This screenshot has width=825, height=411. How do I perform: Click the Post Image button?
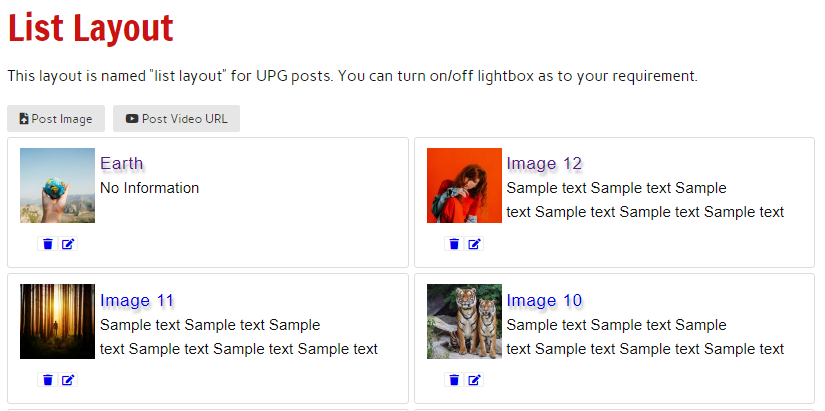(x=56, y=119)
